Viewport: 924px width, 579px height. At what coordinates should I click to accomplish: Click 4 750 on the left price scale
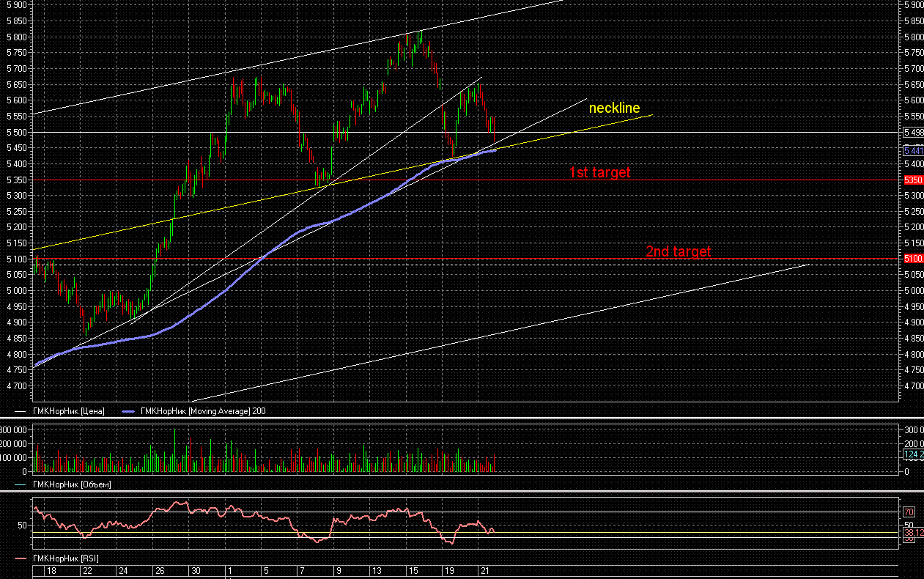pos(16,370)
